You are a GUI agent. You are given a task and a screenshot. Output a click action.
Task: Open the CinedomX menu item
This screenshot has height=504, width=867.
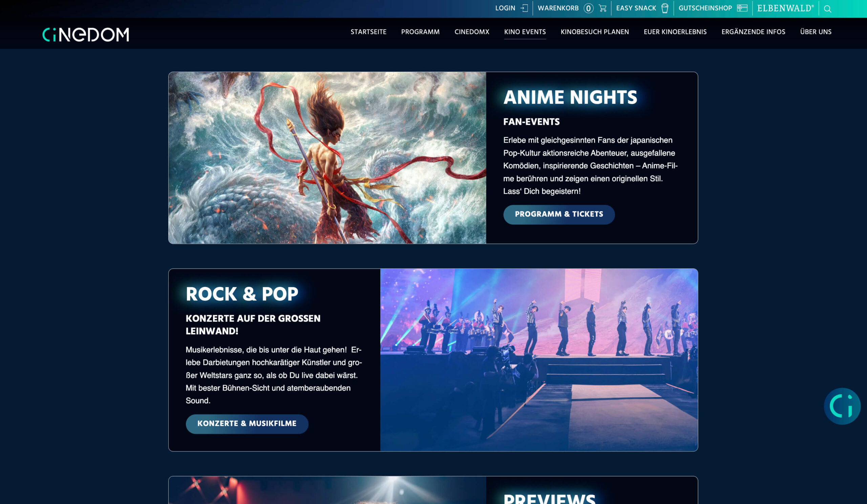472,32
